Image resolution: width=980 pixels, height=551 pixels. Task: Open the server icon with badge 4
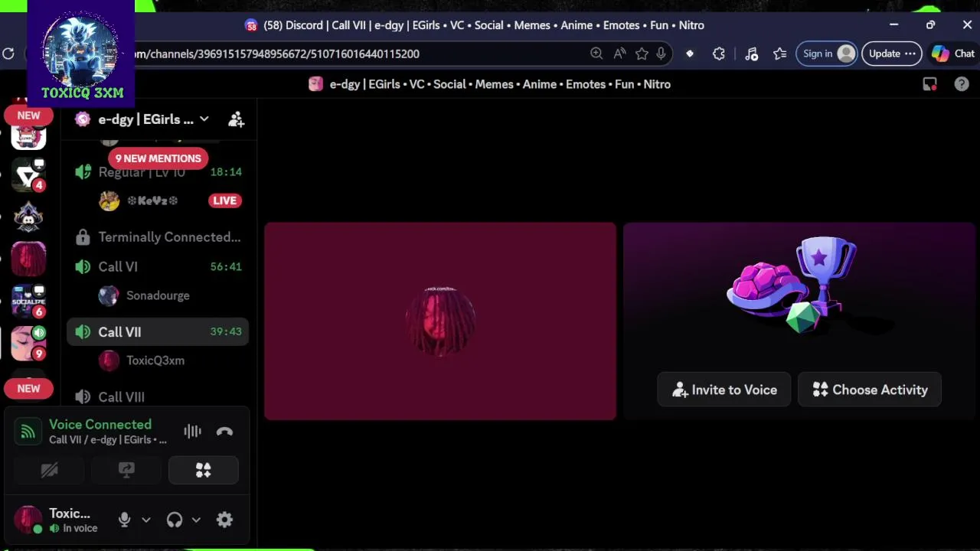pyautogui.click(x=28, y=176)
